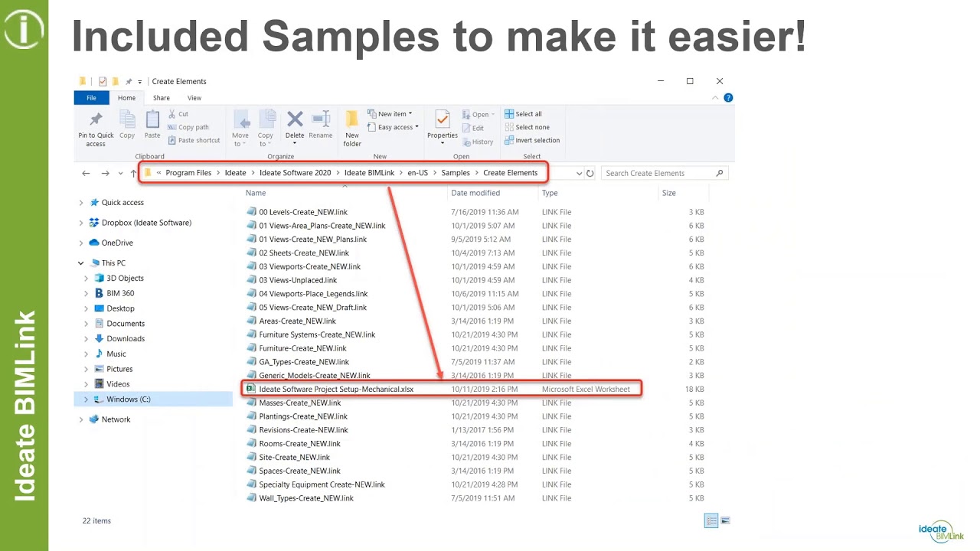Click the Copy icon in Clipboard group
The image size is (980, 551).
pos(127,120)
